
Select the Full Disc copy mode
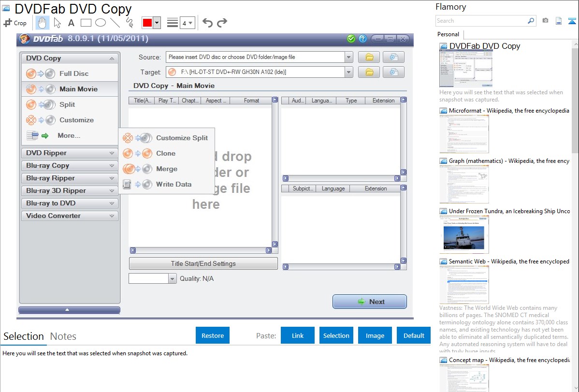(x=70, y=73)
